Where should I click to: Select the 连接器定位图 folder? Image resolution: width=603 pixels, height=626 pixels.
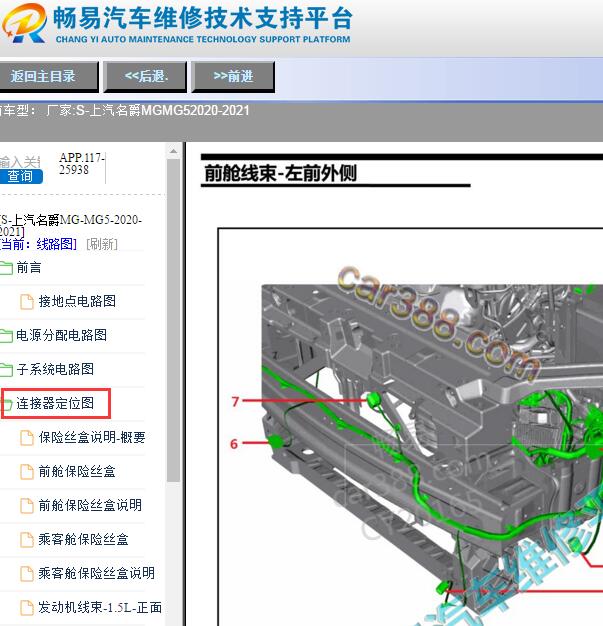tap(55, 403)
